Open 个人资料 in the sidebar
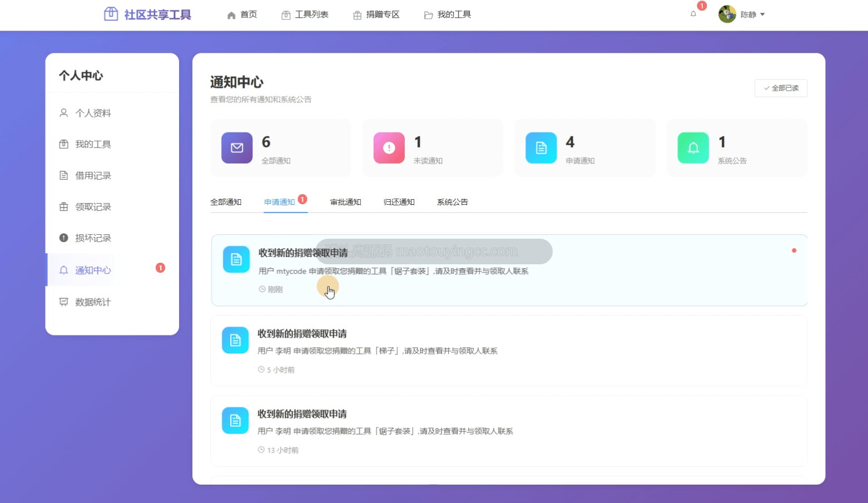 pyautogui.click(x=112, y=113)
